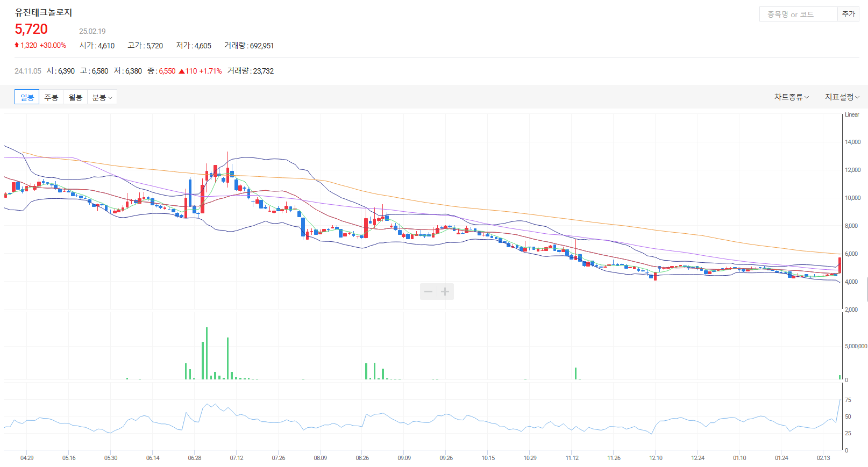Click the 06.28 date axis label

195,458
